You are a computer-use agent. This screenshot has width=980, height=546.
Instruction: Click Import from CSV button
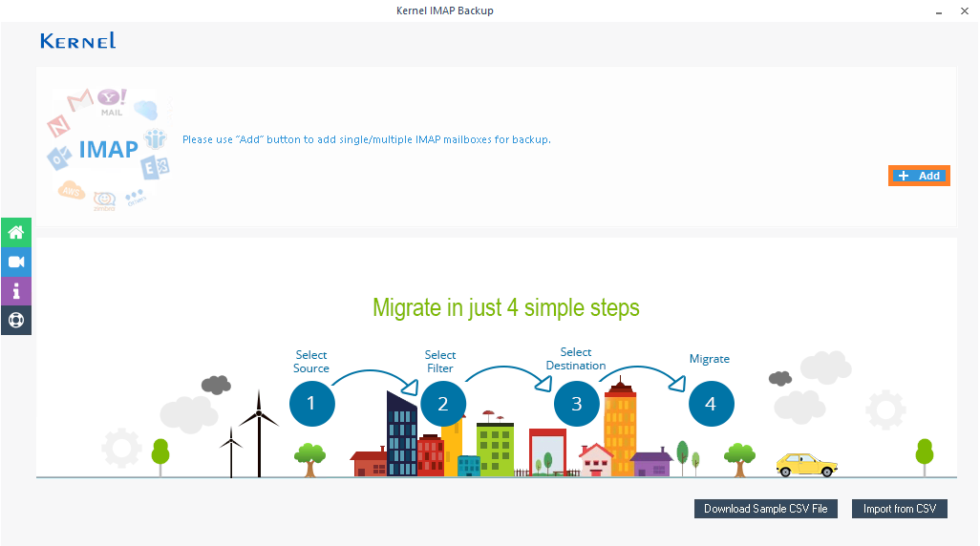[900, 509]
